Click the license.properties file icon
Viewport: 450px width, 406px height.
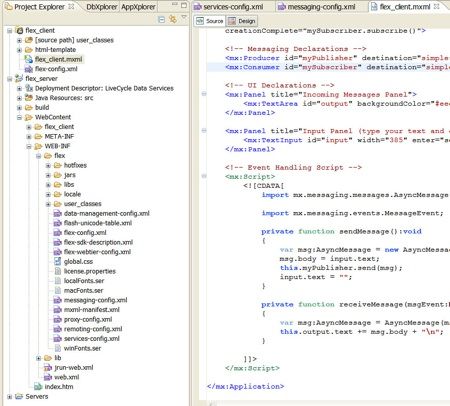tap(58, 271)
